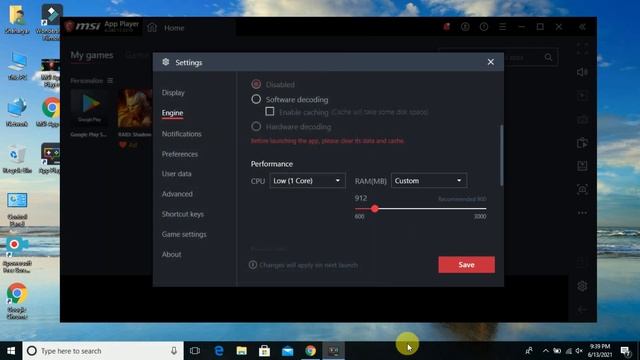Open File Explorer from the taskbar
This screenshot has width=640, height=360.
coord(242,351)
